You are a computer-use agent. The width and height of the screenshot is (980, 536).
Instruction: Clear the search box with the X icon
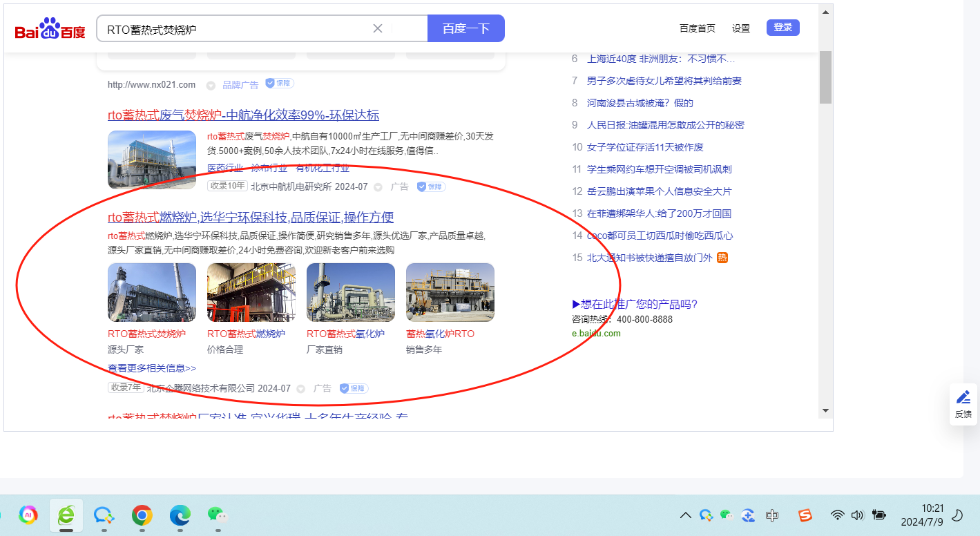point(378,28)
